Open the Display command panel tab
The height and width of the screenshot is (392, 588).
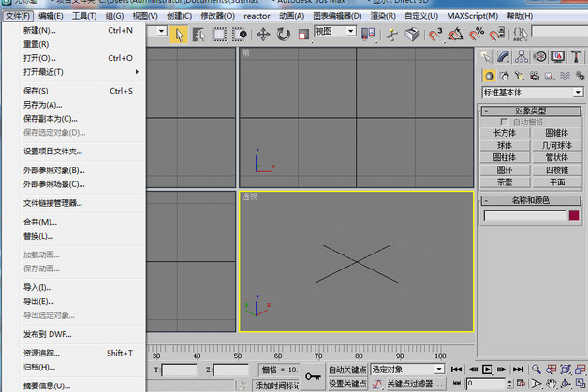pyautogui.click(x=558, y=56)
